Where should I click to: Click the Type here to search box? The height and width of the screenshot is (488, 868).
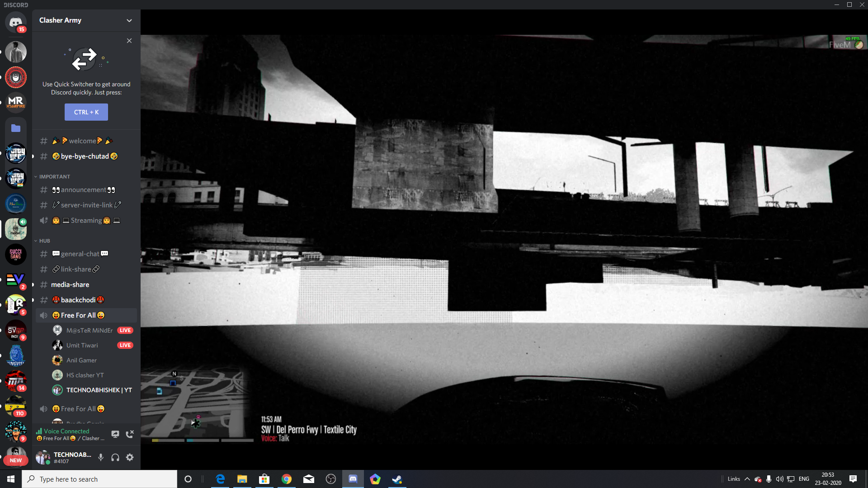point(99,479)
